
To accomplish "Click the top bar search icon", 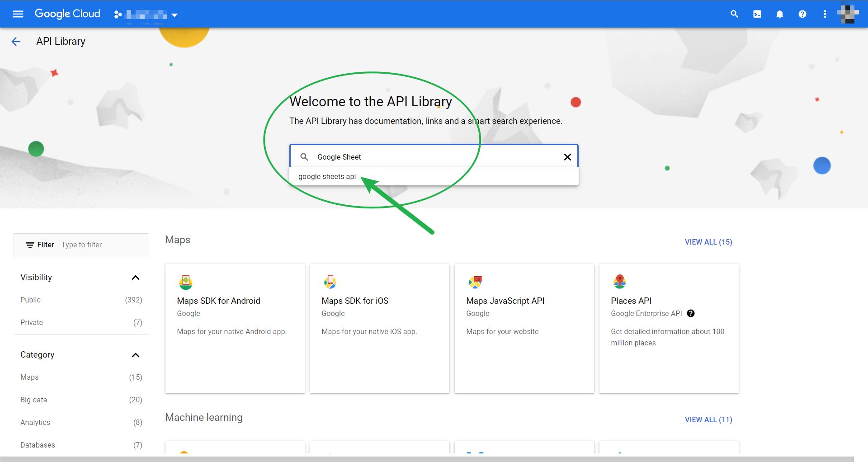I will (x=734, y=14).
